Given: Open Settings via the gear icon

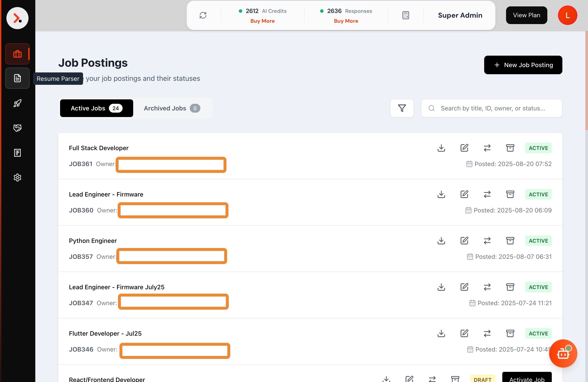Looking at the screenshot, I should point(17,177).
